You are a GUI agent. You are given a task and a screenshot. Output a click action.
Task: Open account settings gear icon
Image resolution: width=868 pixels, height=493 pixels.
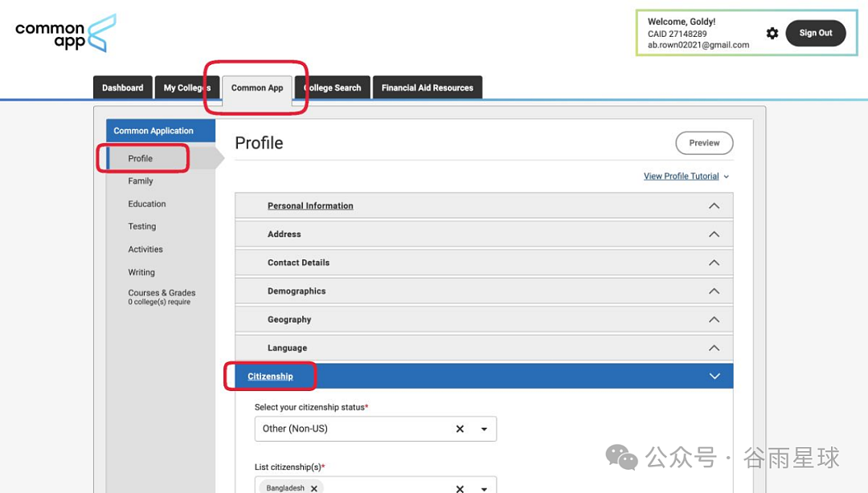point(772,33)
